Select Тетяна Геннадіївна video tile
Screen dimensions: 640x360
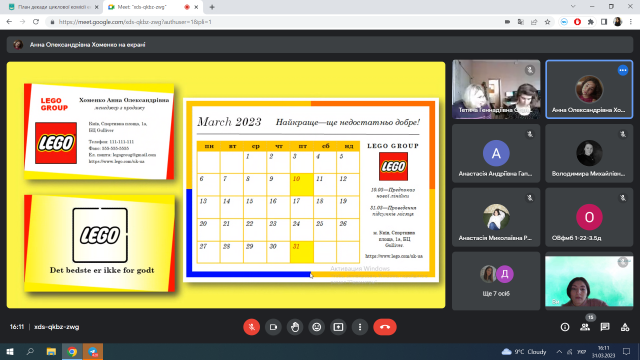click(x=496, y=89)
